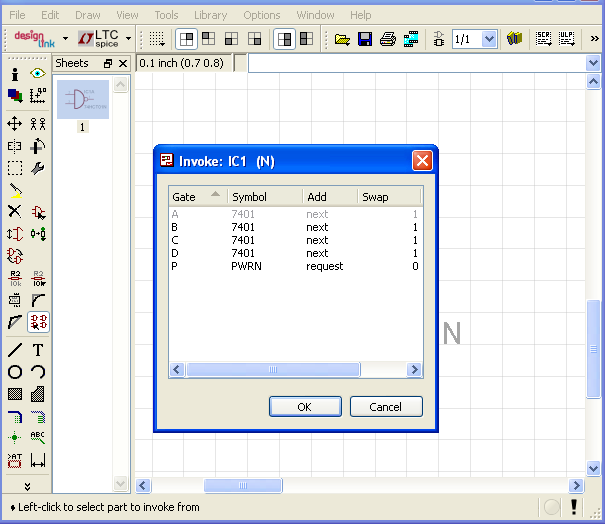605x524 pixels.
Task: Select gate C row in list
Action: coord(295,240)
